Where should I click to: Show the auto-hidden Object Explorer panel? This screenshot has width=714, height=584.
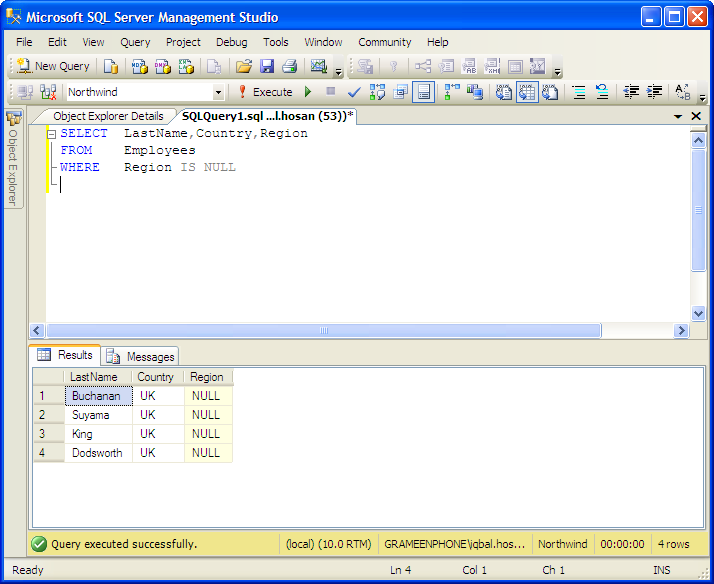[13, 160]
